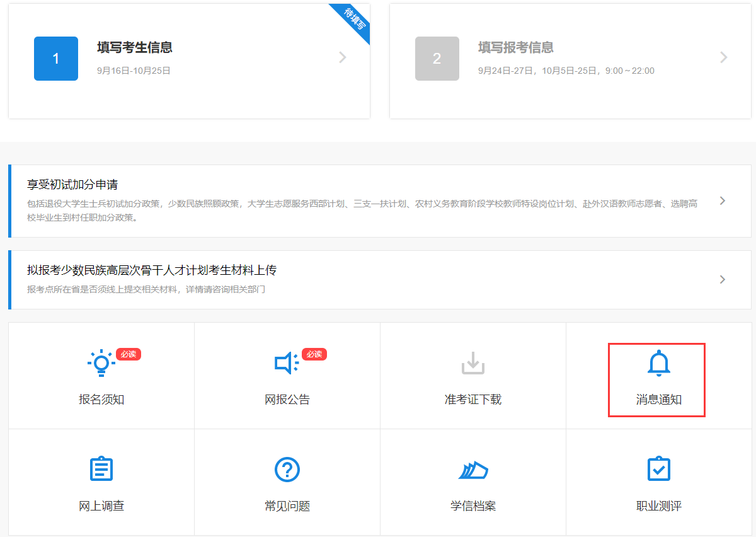Click the gray step 2 number box

click(437, 59)
